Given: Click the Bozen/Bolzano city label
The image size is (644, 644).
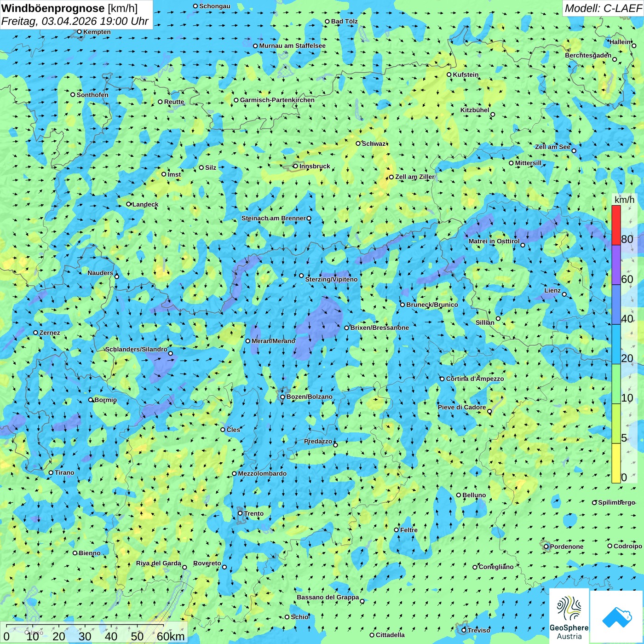Looking at the screenshot, I should tap(309, 397).
